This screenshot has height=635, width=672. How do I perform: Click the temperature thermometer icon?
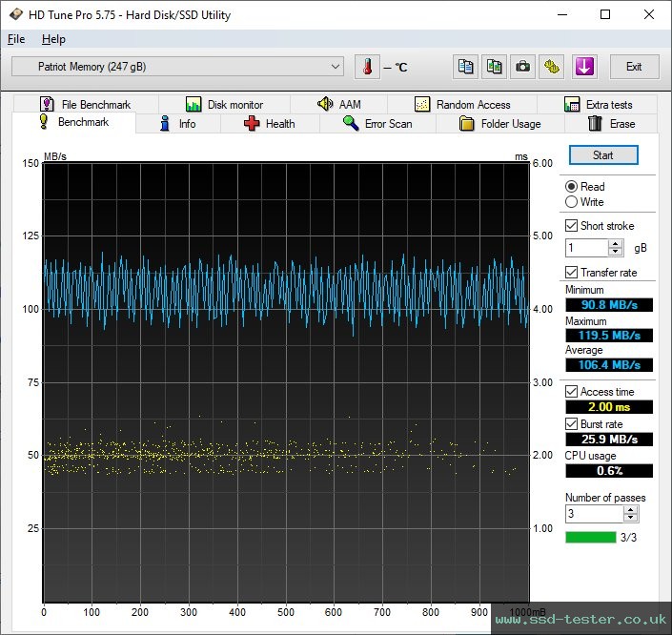click(367, 67)
